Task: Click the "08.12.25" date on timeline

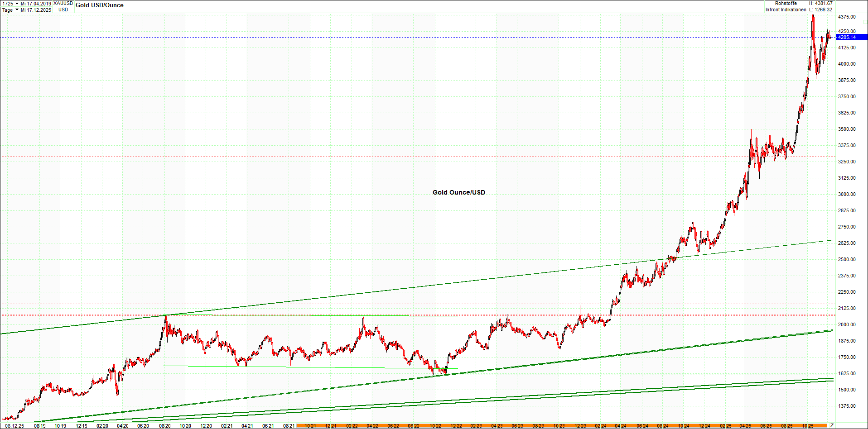Action: [x=14, y=425]
